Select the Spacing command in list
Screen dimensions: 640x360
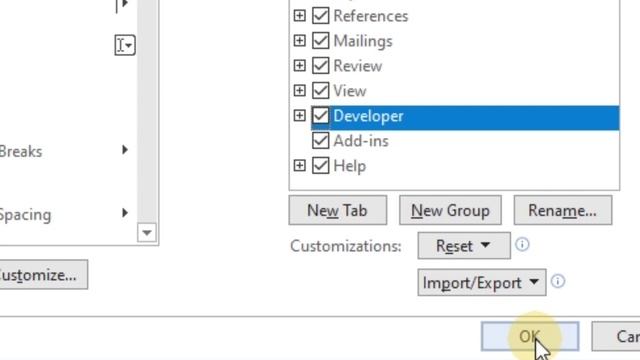point(25,215)
